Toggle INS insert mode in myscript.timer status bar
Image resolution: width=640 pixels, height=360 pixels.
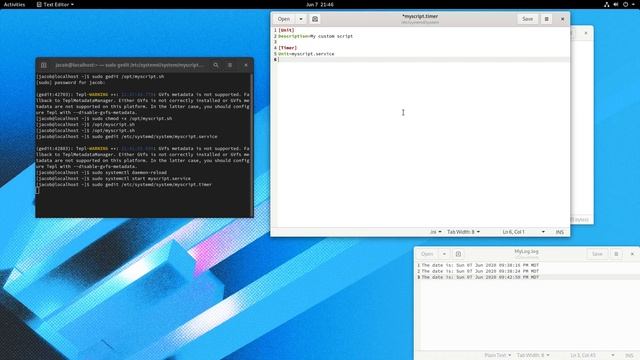(x=560, y=232)
